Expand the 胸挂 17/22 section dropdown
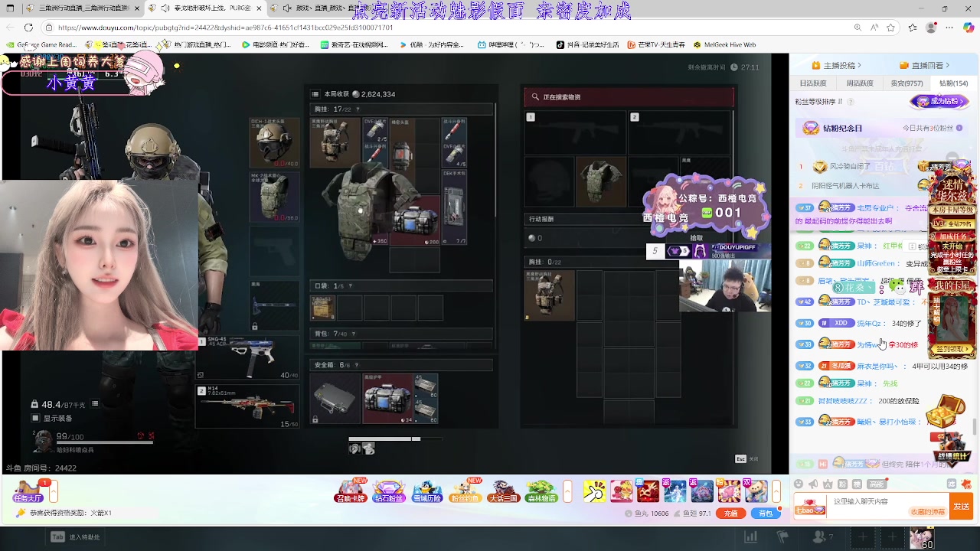 pos(358,109)
